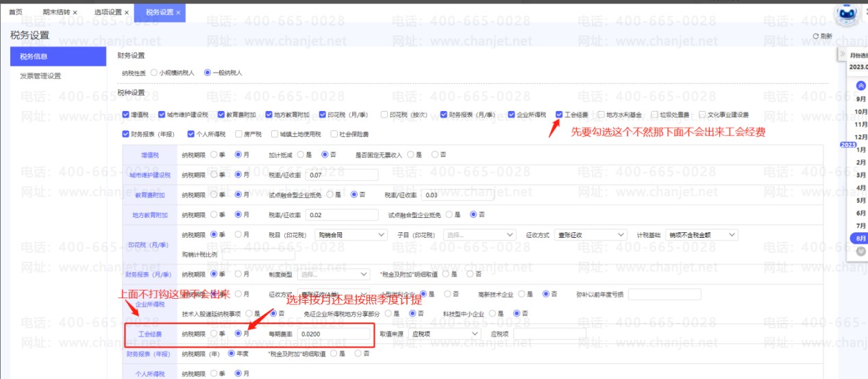
Task: Uncheck the 教育费附加 checkbox
Action: [x=221, y=114]
